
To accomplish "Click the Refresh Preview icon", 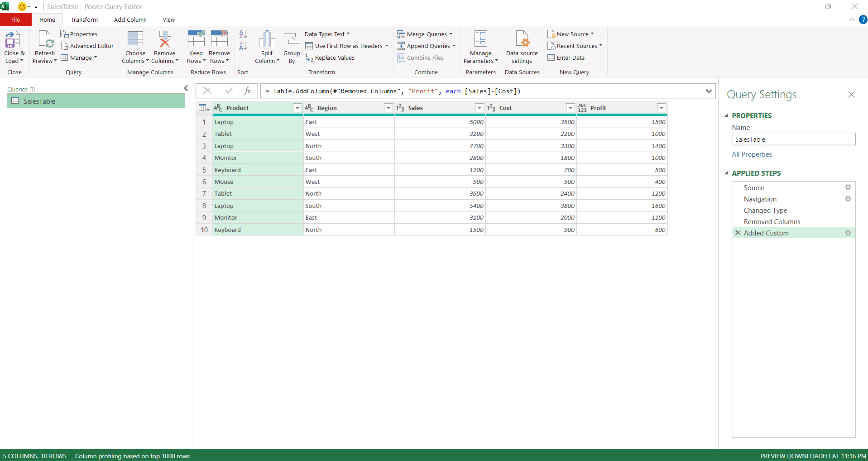I will pos(46,39).
